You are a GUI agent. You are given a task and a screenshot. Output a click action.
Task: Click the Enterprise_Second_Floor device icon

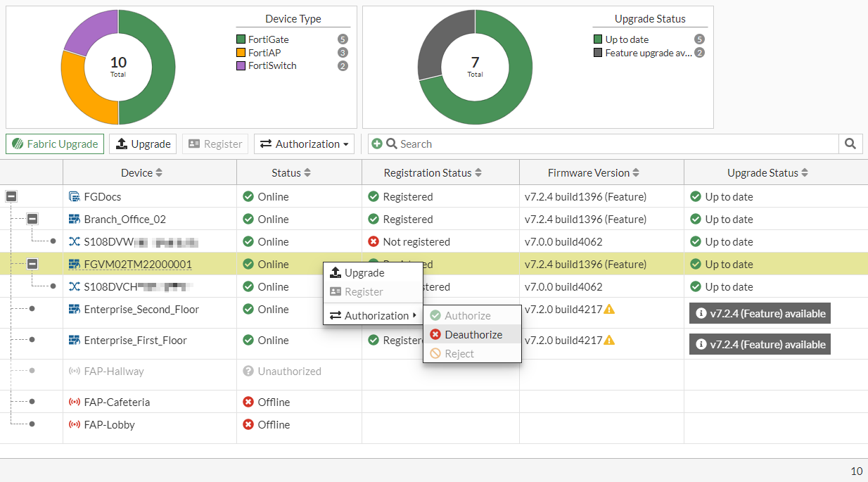74,309
